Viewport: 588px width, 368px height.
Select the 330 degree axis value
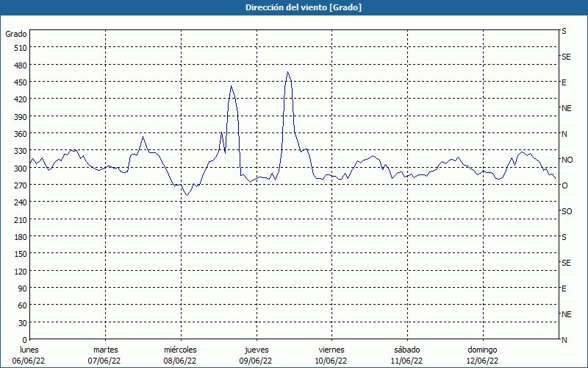[21, 151]
